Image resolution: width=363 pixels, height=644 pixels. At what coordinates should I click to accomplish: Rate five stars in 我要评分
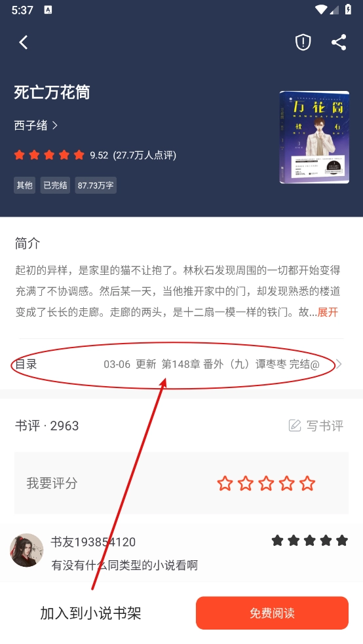[x=307, y=484]
